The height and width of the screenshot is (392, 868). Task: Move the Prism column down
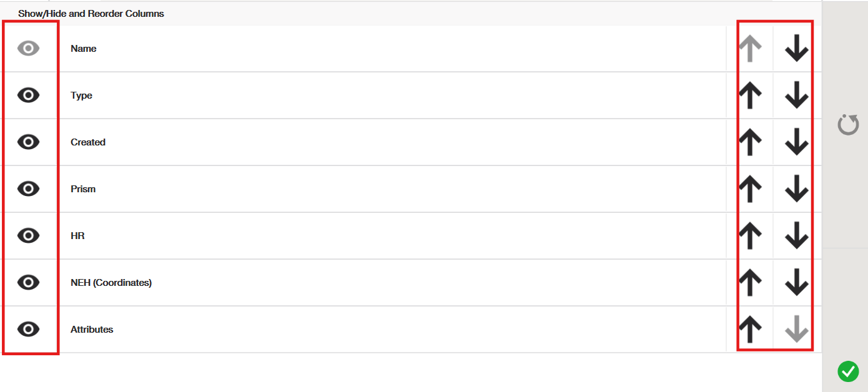(x=796, y=189)
